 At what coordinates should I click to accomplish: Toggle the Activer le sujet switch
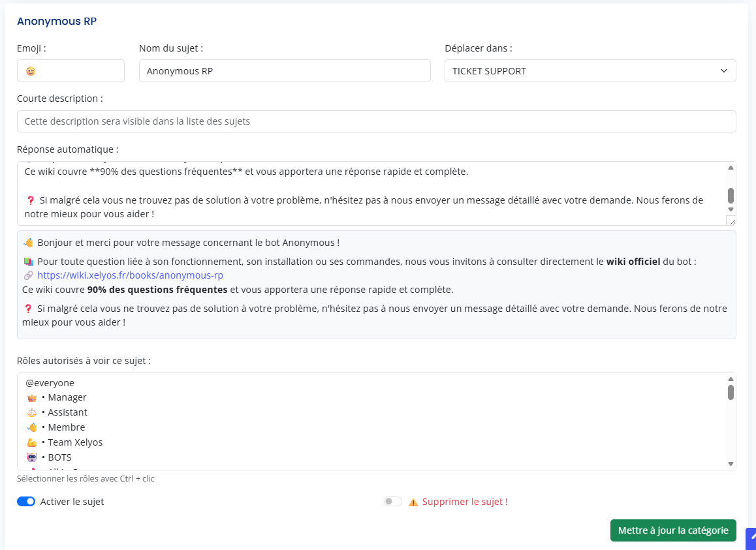[26, 502]
